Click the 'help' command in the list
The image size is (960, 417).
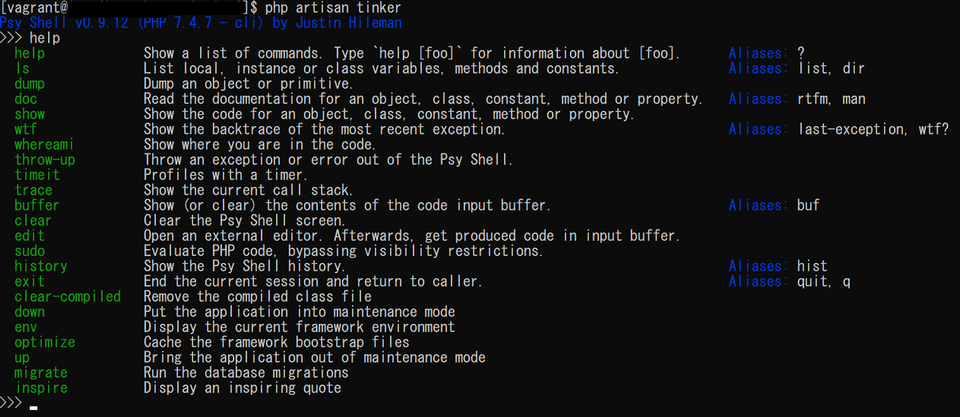(30, 53)
